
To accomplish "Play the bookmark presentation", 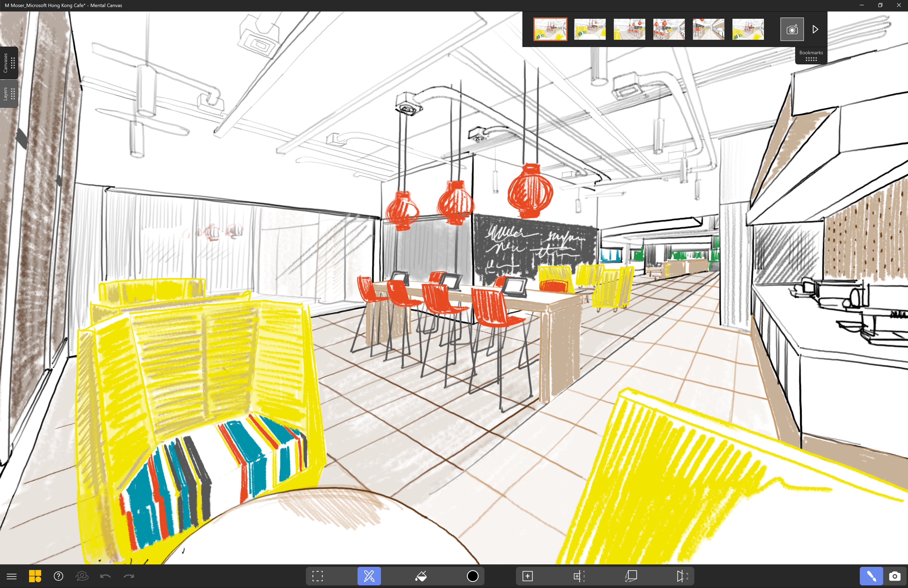I will coord(815,29).
